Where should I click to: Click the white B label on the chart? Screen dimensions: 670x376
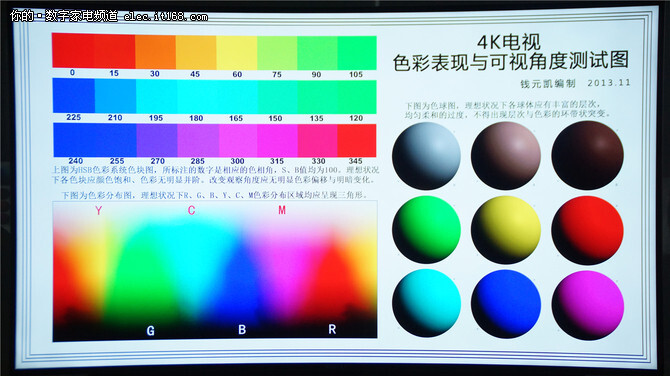tap(242, 329)
